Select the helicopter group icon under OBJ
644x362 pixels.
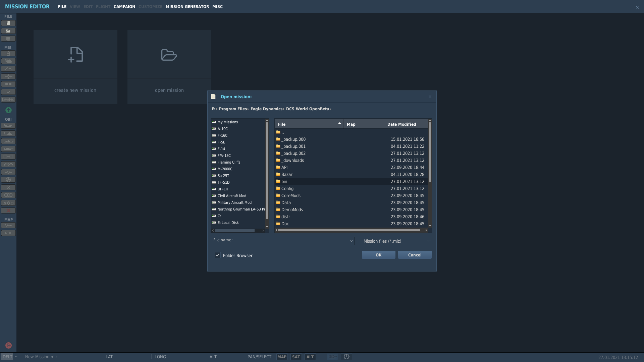pos(8,133)
